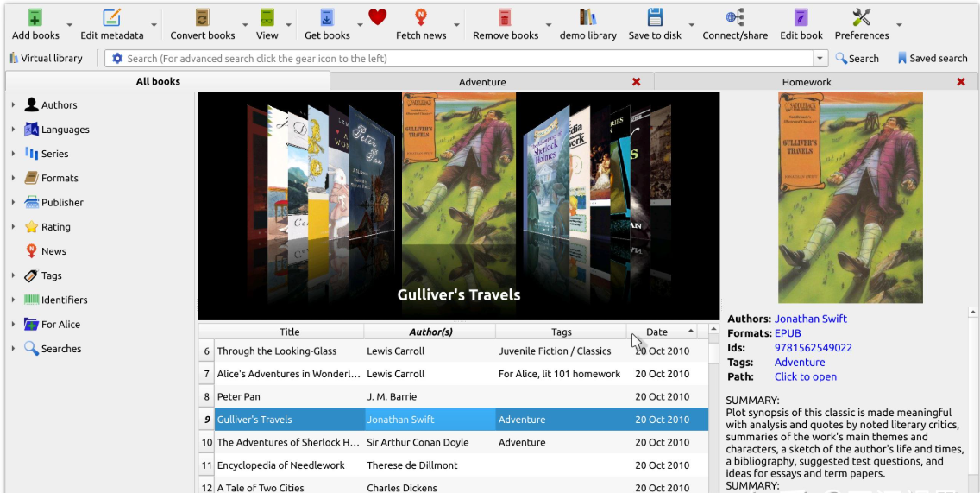Click the book list scrollbar up arrow
The height and width of the screenshot is (493, 980).
[x=713, y=331]
